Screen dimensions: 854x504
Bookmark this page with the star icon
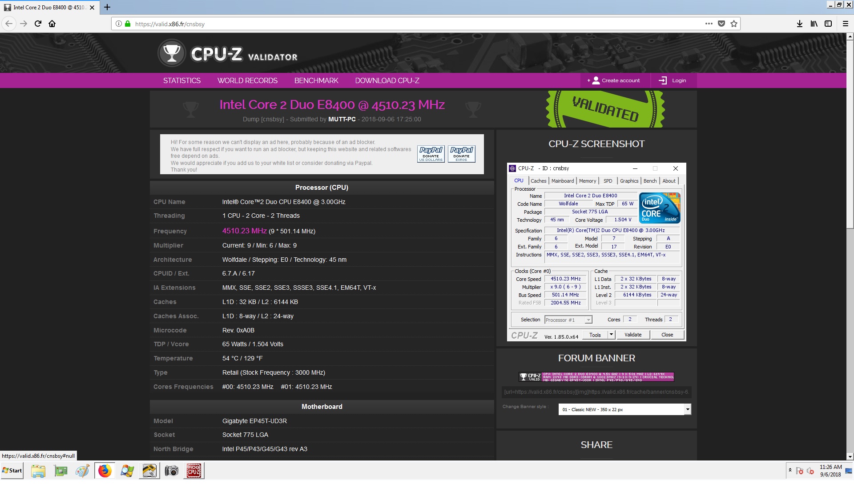click(734, 24)
